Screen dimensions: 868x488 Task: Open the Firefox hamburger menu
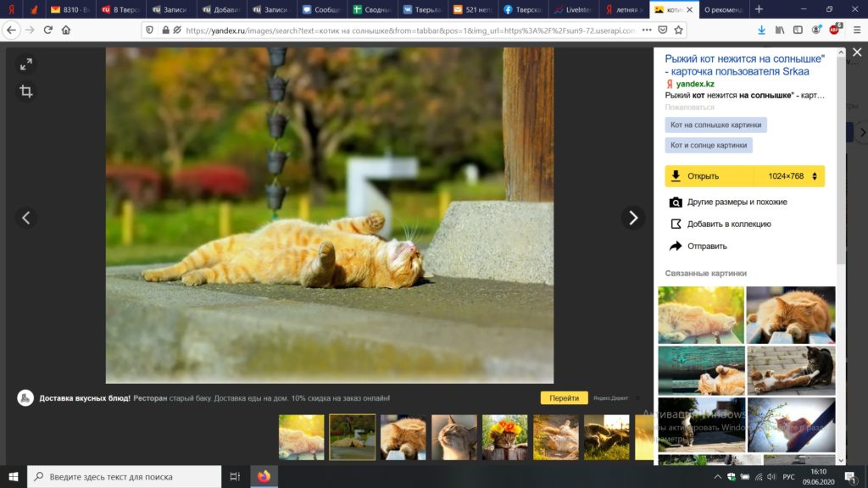(x=855, y=30)
